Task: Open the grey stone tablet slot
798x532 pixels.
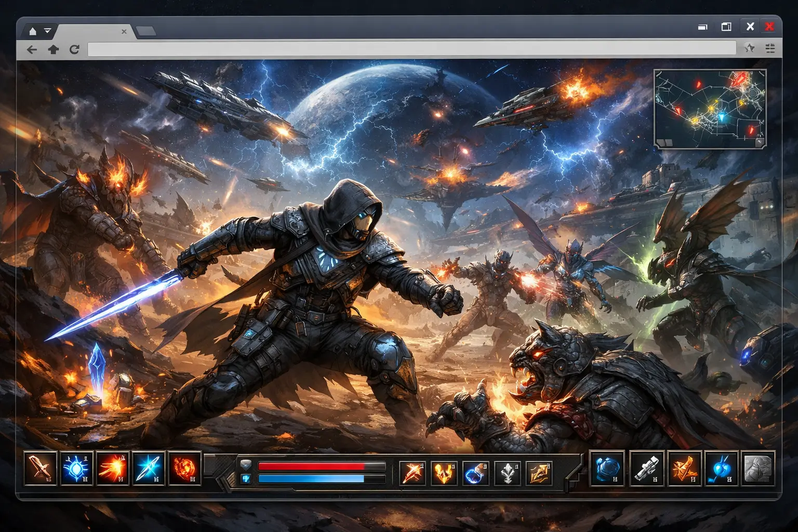Action: pyautogui.click(x=758, y=468)
